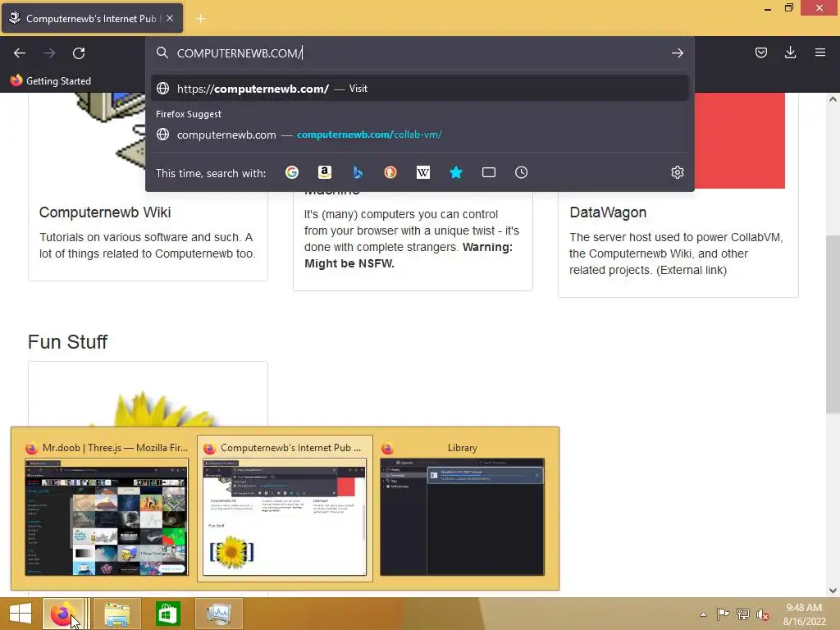Click the page vertical scrollbar thumb
The height and width of the screenshot is (630, 840).
[x=833, y=324]
